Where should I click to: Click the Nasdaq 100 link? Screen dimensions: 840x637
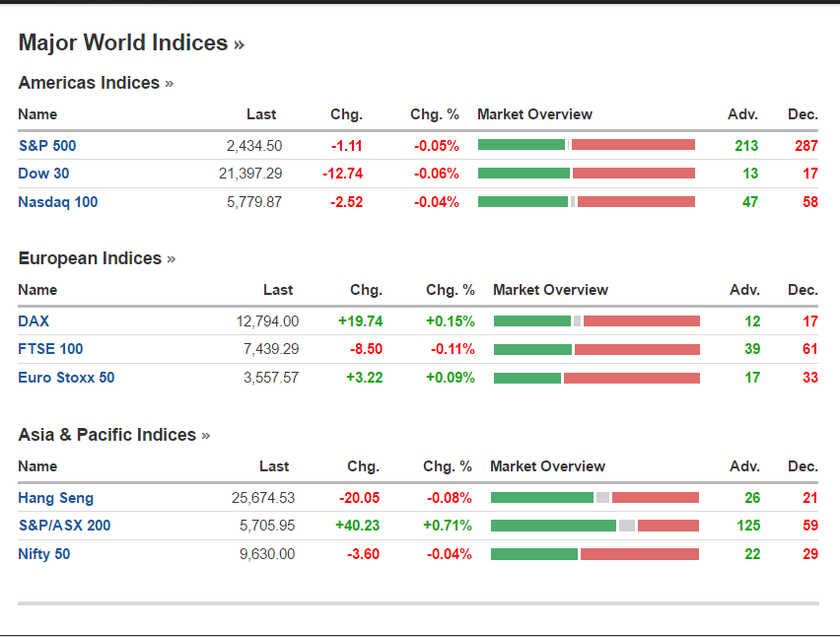pyautogui.click(x=57, y=202)
